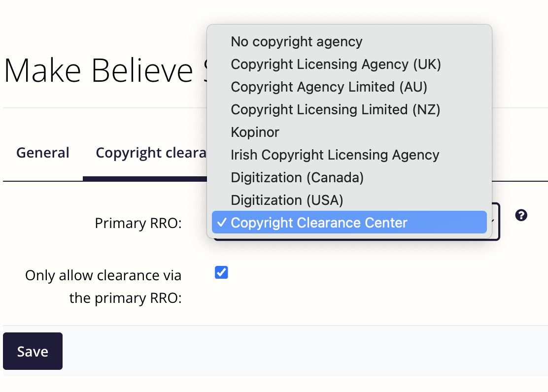Viewport: 548px width, 392px height.
Task: Choose Digitization (USA) option
Action: pos(349,200)
